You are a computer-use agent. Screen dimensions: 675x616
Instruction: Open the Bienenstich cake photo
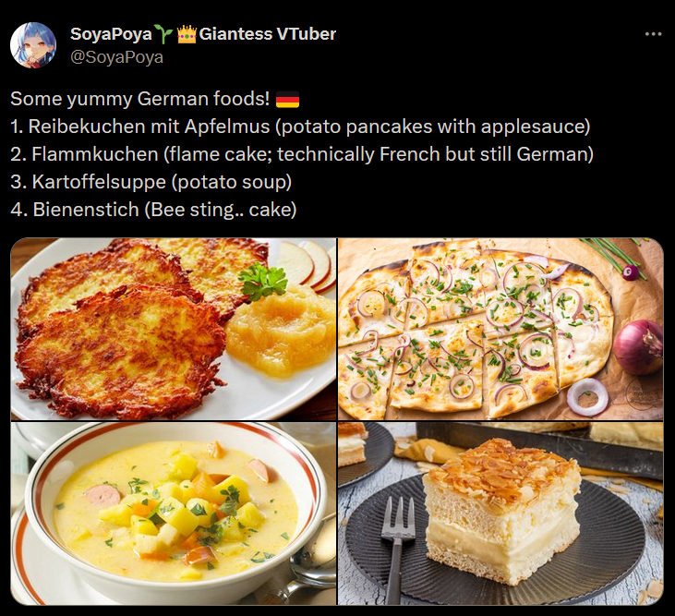point(500,513)
